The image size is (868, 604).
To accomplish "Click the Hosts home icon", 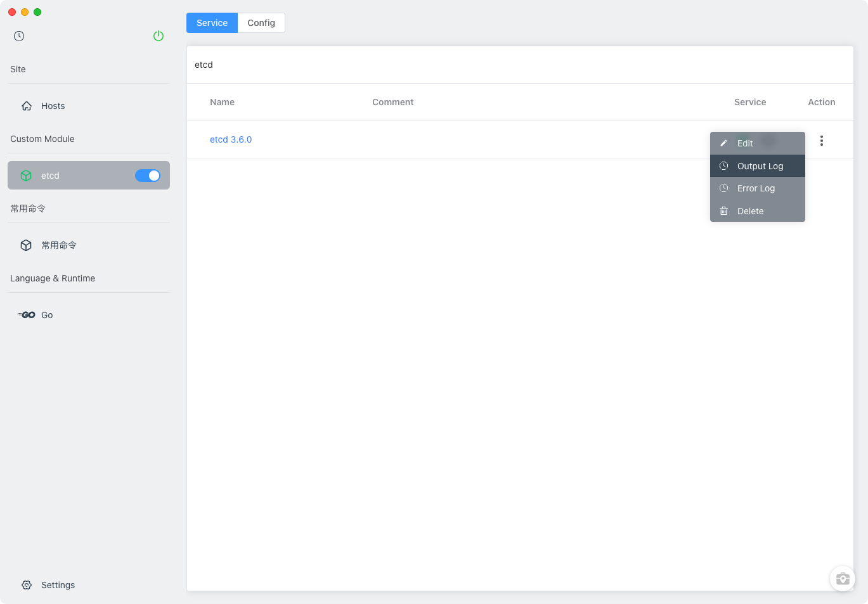I will 27,106.
